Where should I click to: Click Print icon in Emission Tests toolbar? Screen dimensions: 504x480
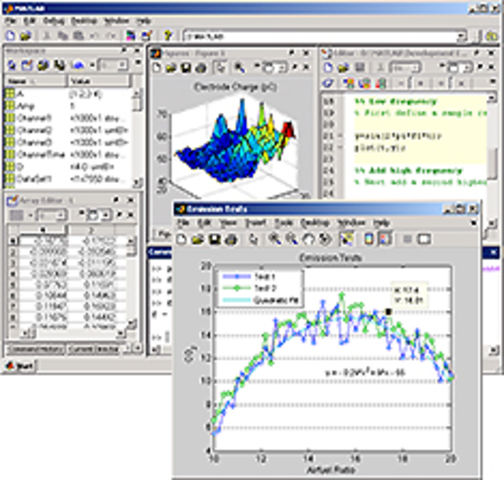coord(231,239)
